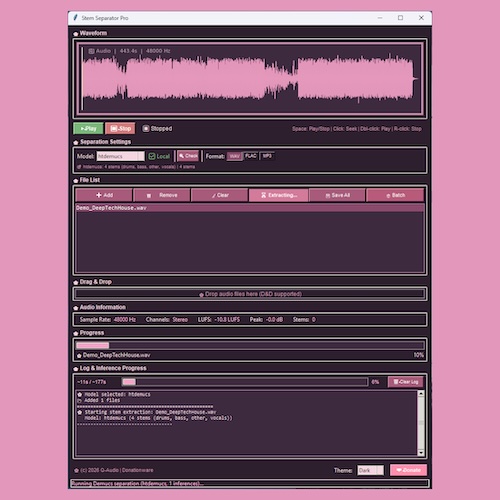500x500 pixels.
Task: Click the Sample Rate value 48000 Hz
Action: pyautogui.click(x=125, y=319)
